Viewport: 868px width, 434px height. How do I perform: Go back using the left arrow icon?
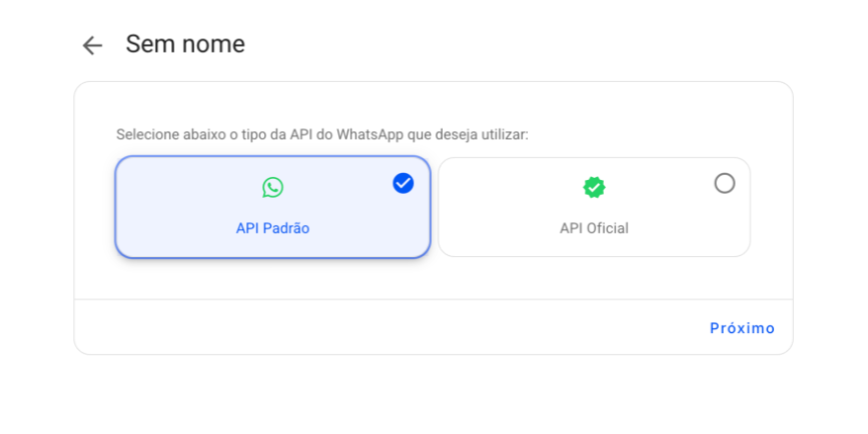(92, 45)
